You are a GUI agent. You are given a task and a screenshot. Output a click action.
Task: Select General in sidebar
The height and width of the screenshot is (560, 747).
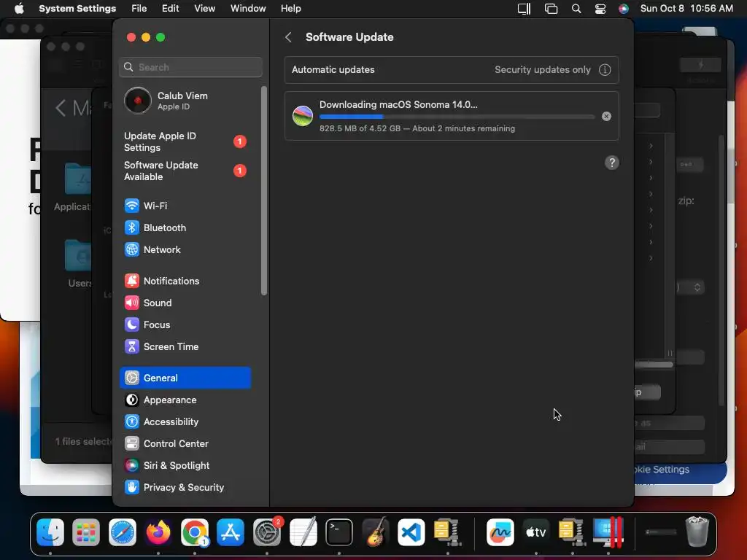pos(185,378)
